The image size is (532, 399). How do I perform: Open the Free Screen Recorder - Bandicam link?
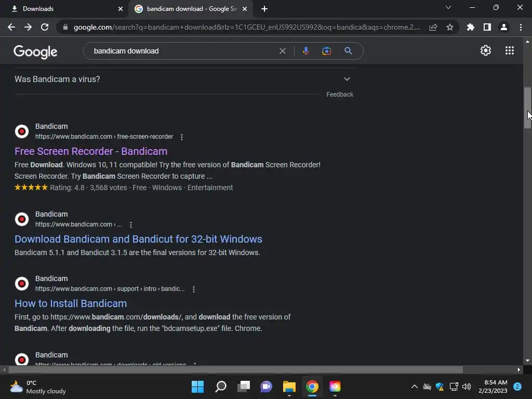click(91, 151)
